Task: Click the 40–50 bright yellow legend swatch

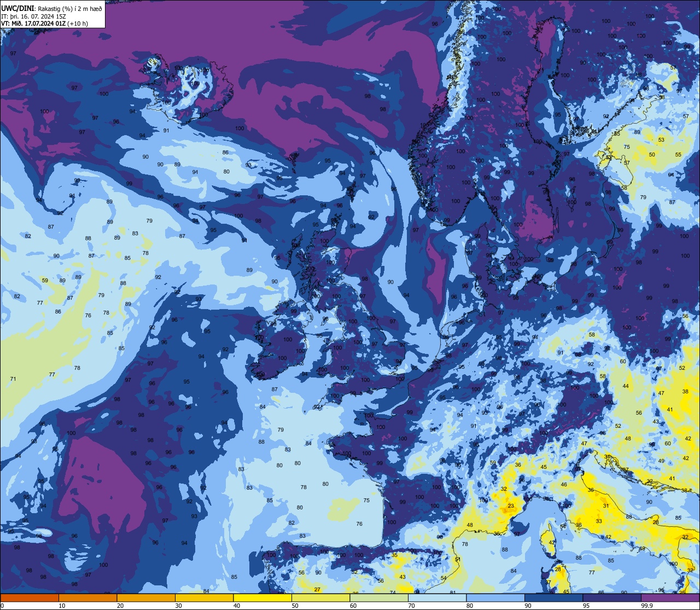Action: point(262,597)
